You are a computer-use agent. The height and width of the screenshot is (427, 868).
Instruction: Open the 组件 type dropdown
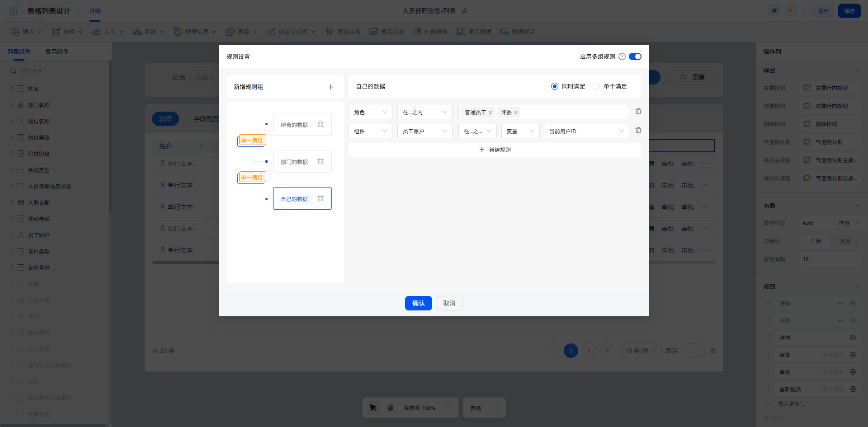370,131
